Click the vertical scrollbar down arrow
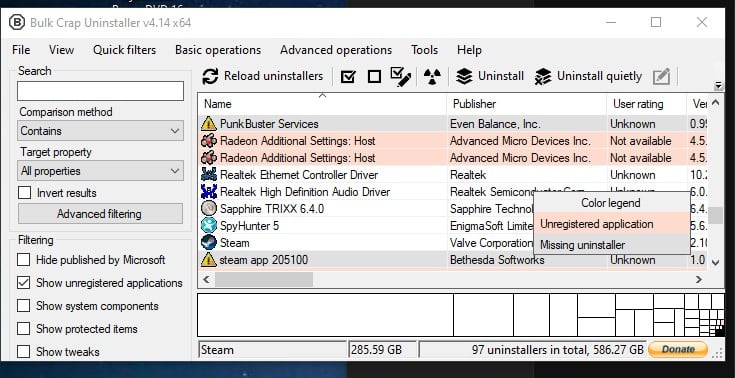Image resolution: width=735 pixels, height=378 pixels. point(715,262)
